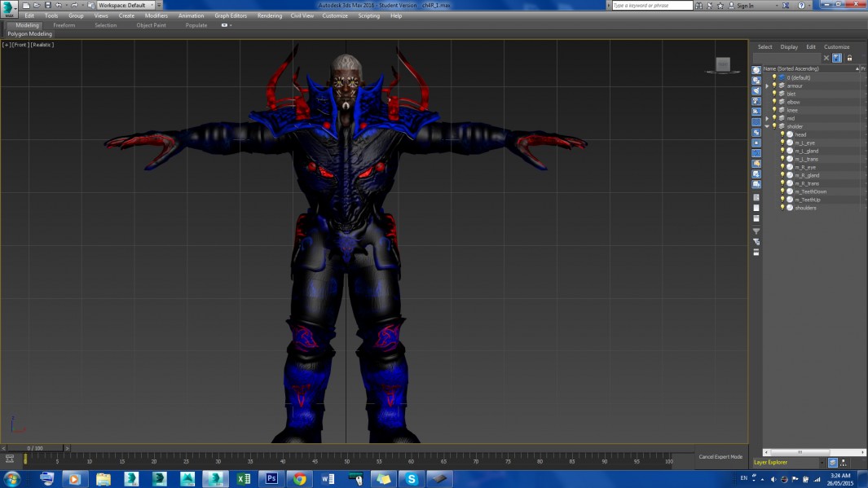This screenshot has height=488, width=868.
Task: Save the file with the disk icon
Action: pyautogui.click(x=47, y=5)
